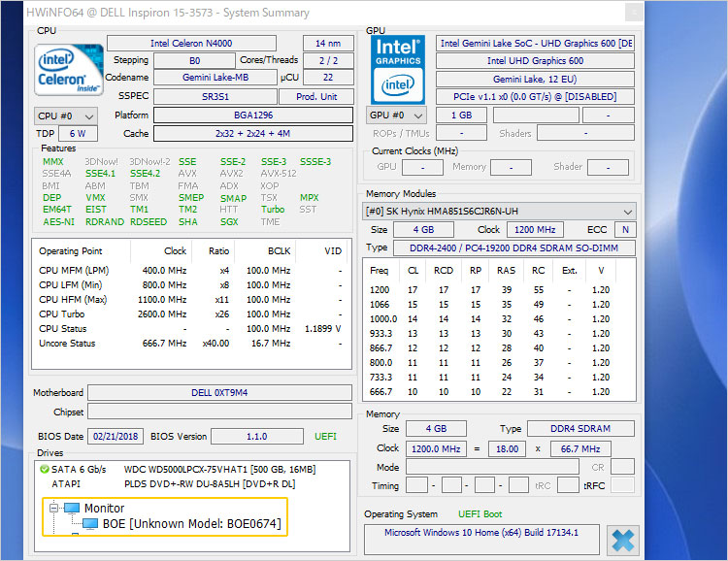
Task: Click the BOE monitor display icon
Action: [90, 524]
